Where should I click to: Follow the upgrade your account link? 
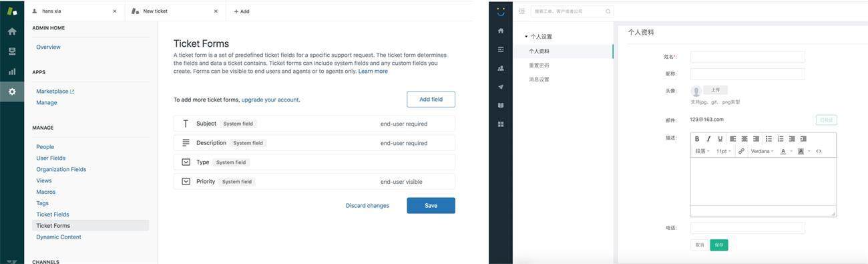coord(270,100)
